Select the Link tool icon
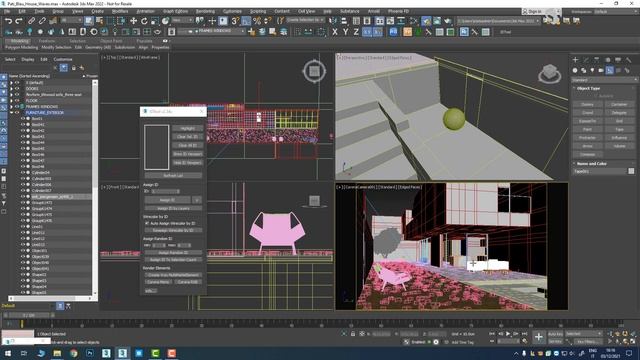The width and height of the screenshot is (640, 360). coord(31,21)
